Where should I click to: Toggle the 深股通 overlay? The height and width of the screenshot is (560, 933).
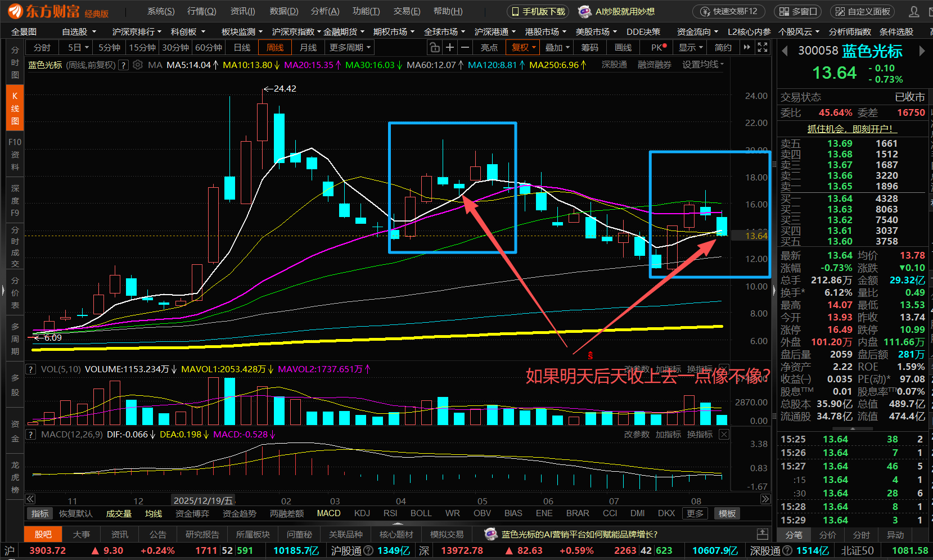click(x=614, y=65)
